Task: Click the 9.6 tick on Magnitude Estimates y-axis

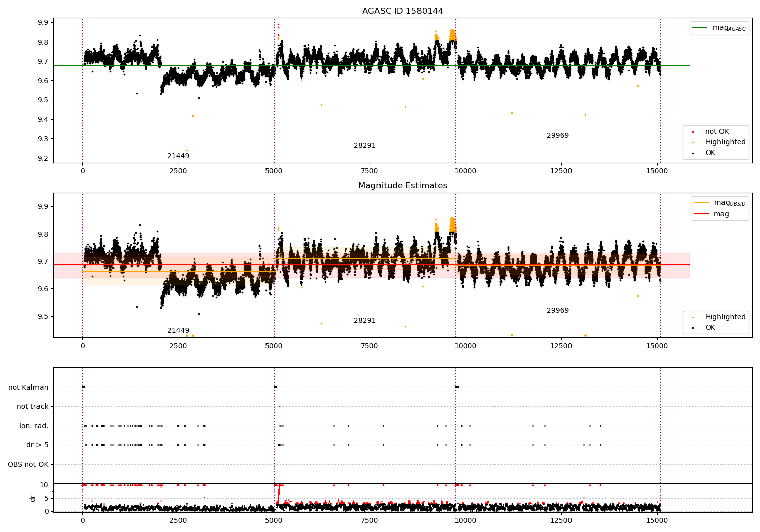Action: point(43,289)
